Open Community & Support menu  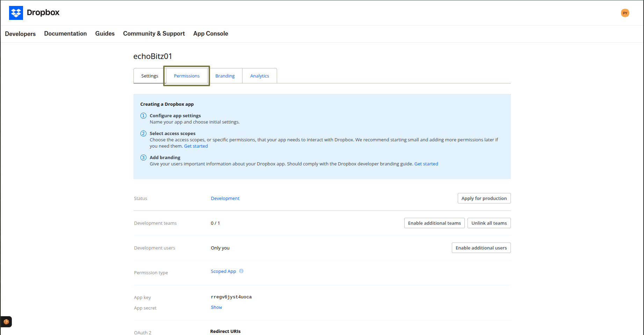pyautogui.click(x=154, y=33)
